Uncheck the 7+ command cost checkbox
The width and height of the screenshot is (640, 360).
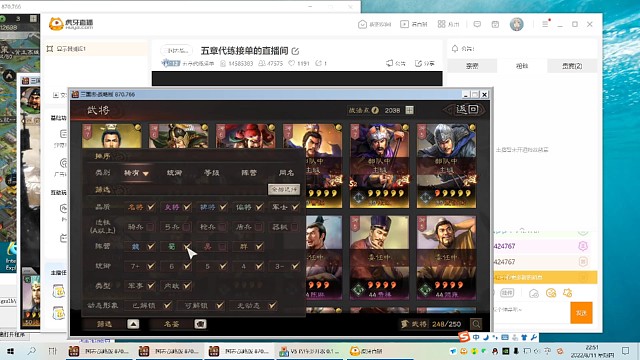click(151, 266)
